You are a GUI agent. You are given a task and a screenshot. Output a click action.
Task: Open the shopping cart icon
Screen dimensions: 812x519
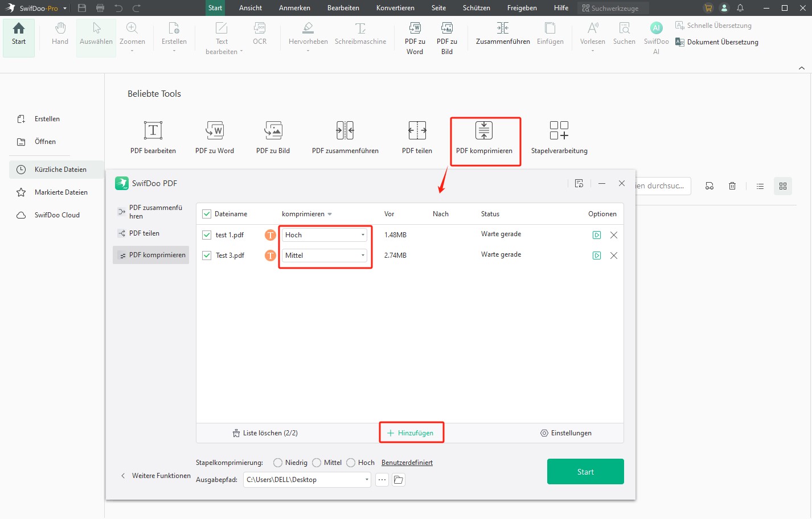tap(708, 8)
